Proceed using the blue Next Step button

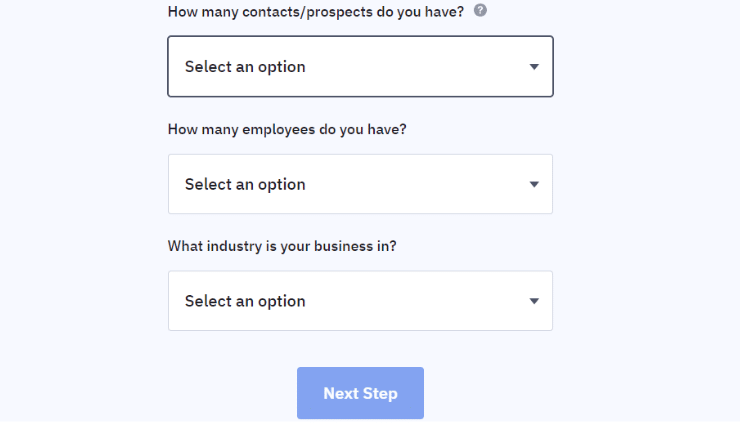point(360,393)
